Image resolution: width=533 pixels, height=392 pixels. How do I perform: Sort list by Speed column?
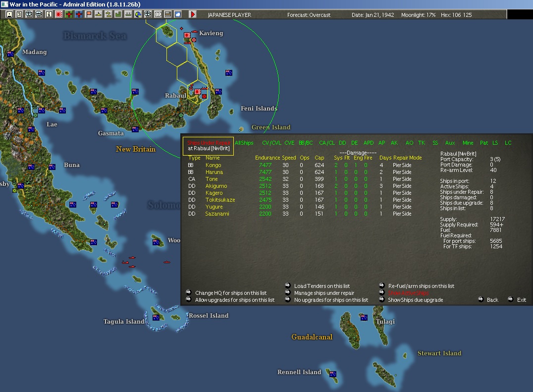289,158
